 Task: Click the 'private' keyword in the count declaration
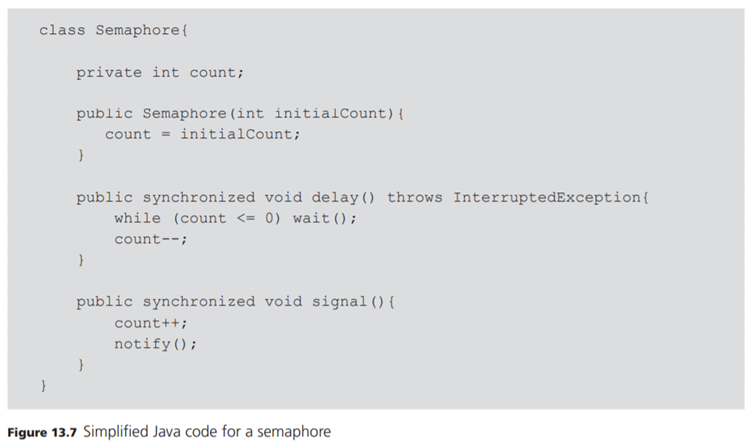click(109, 72)
